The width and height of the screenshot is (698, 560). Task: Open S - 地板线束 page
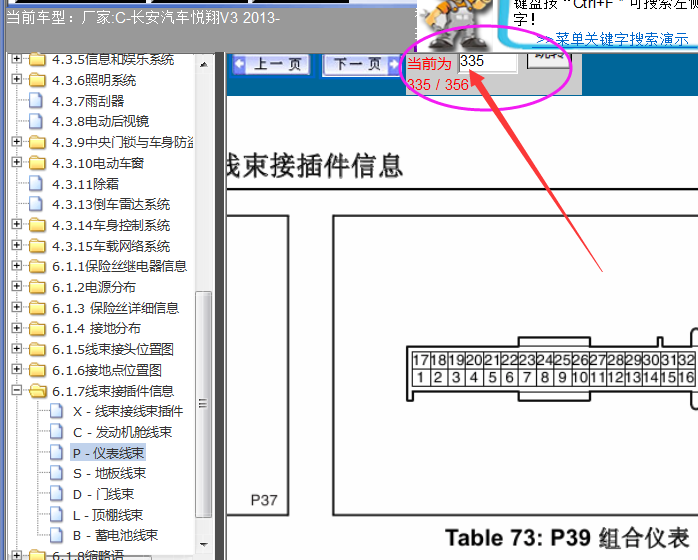click(x=110, y=473)
